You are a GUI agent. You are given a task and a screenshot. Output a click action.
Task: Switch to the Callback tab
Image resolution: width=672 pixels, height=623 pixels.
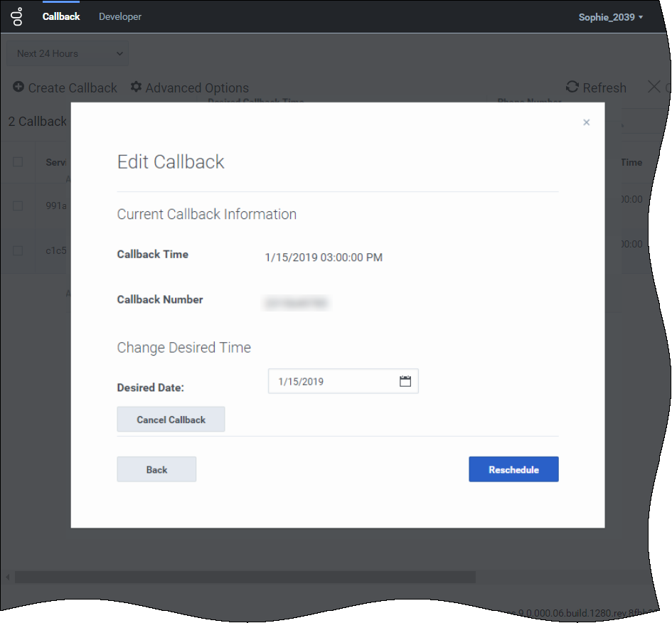click(x=61, y=16)
